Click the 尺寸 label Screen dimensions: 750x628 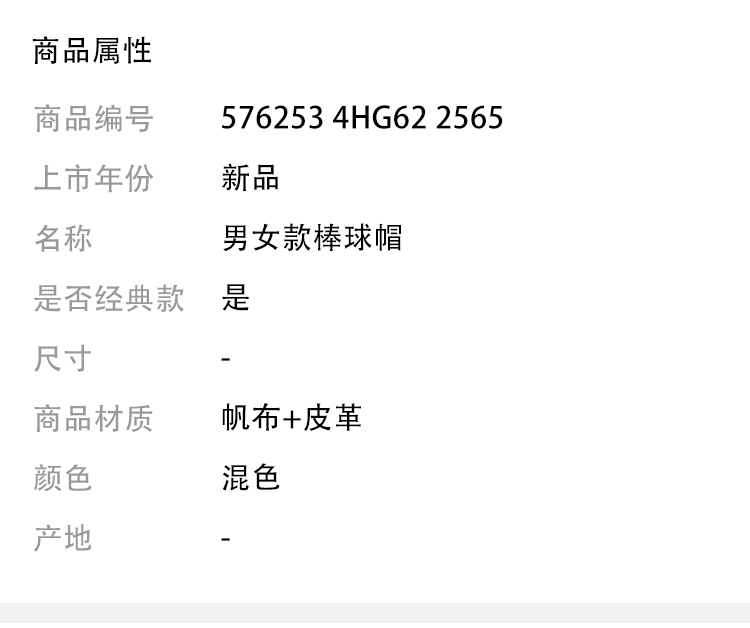click(x=63, y=358)
